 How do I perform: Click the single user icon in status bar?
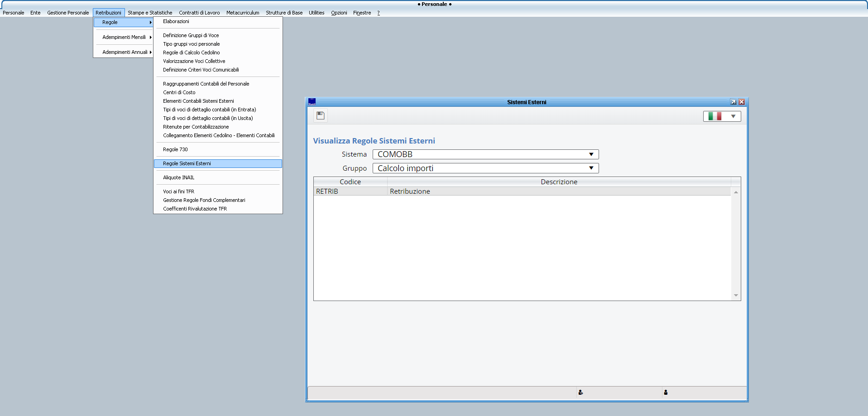666,392
